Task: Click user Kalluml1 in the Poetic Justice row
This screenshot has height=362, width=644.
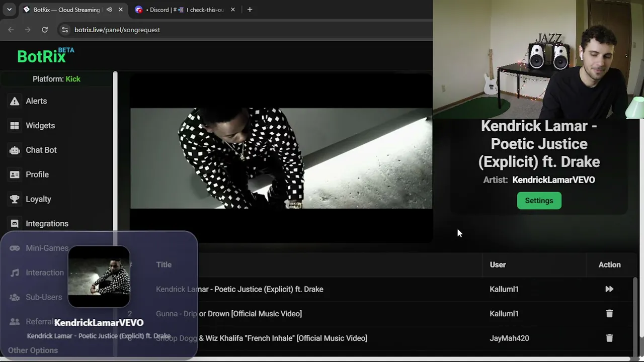Action: 504,289
